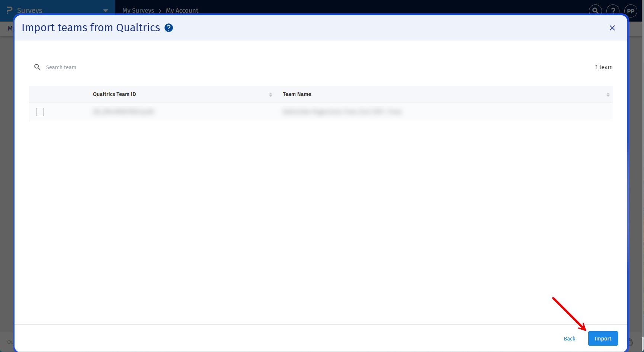Image resolution: width=644 pixels, height=352 pixels.
Task: Open the help icon in top header
Action: pyautogui.click(x=613, y=11)
